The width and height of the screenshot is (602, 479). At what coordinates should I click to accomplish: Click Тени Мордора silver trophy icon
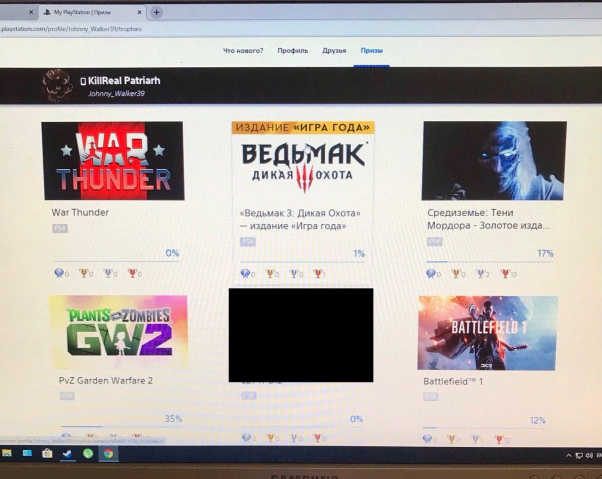pos(480,273)
